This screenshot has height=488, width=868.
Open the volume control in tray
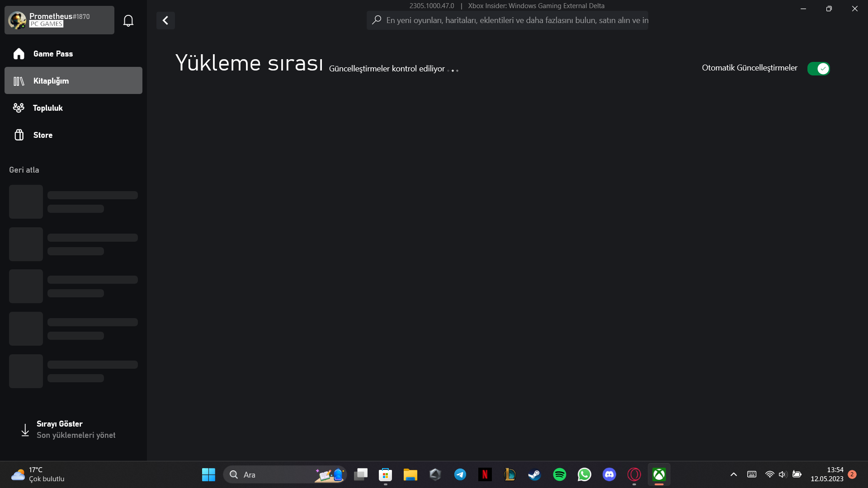tap(783, 474)
